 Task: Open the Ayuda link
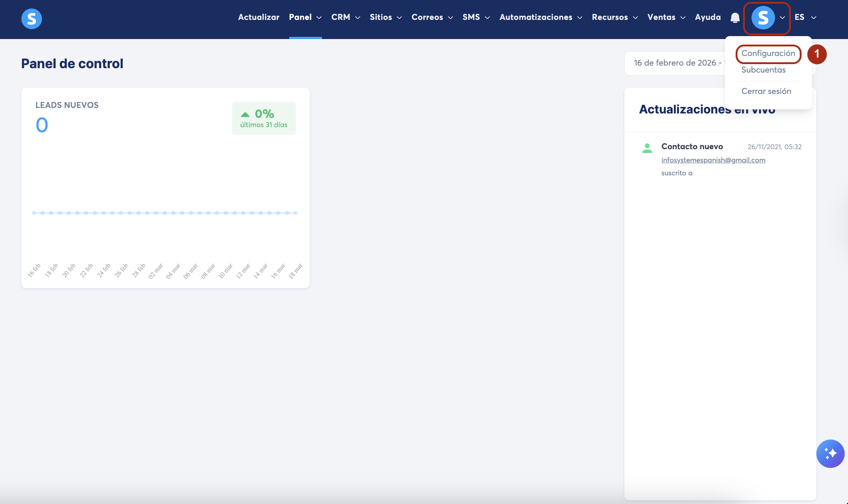pyautogui.click(x=708, y=17)
